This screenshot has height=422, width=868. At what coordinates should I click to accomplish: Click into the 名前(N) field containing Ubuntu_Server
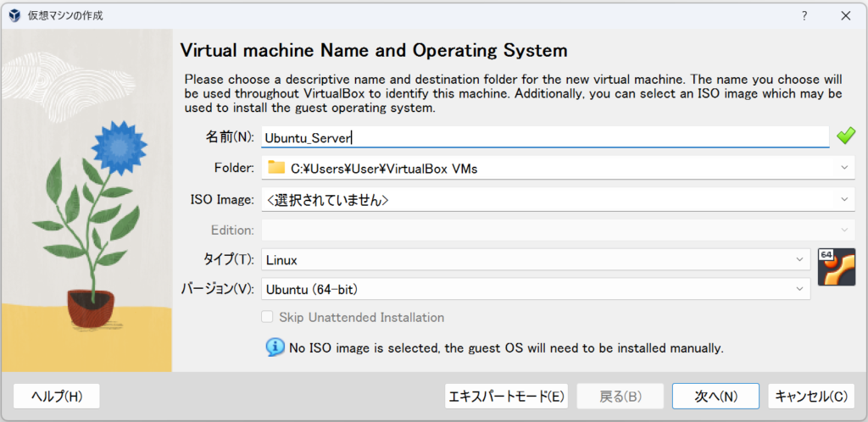545,137
